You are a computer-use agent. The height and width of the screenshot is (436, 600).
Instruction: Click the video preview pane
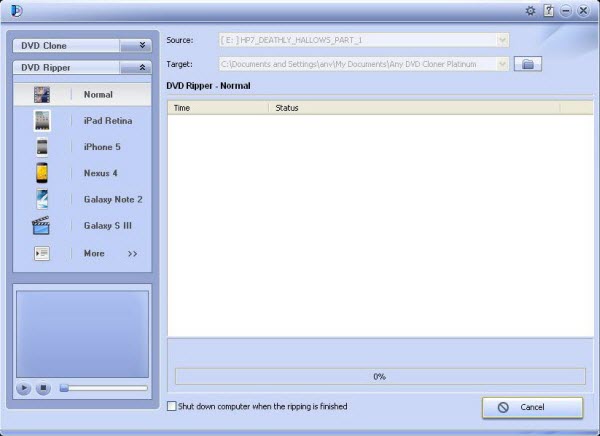tap(82, 334)
